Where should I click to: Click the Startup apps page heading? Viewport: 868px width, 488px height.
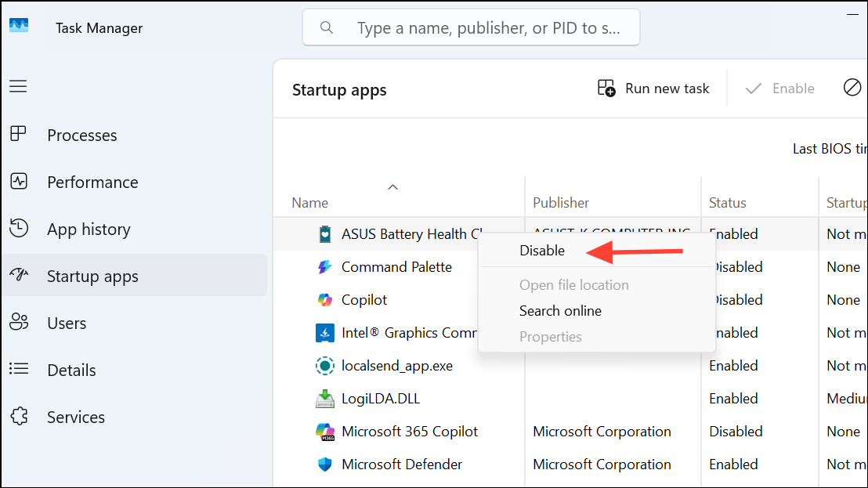coord(339,89)
